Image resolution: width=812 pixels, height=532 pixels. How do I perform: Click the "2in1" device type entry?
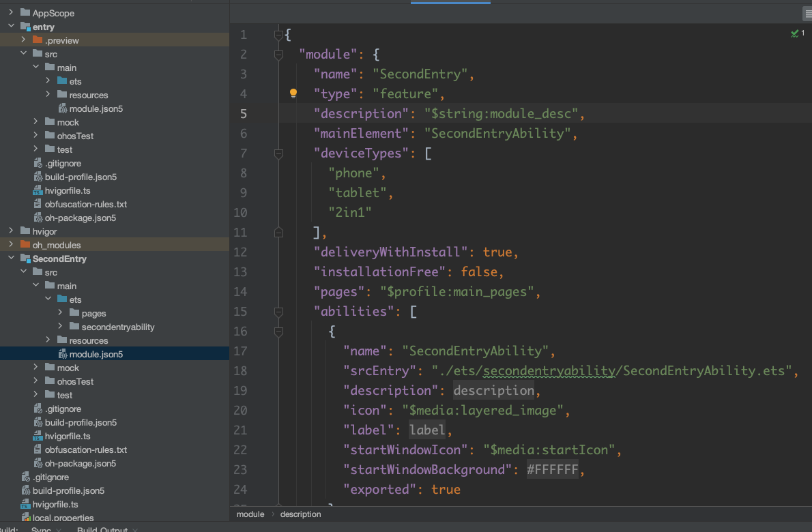coord(349,212)
